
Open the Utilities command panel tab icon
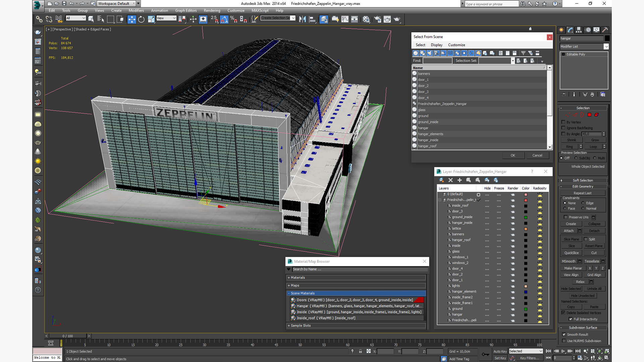pyautogui.click(x=605, y=30)
